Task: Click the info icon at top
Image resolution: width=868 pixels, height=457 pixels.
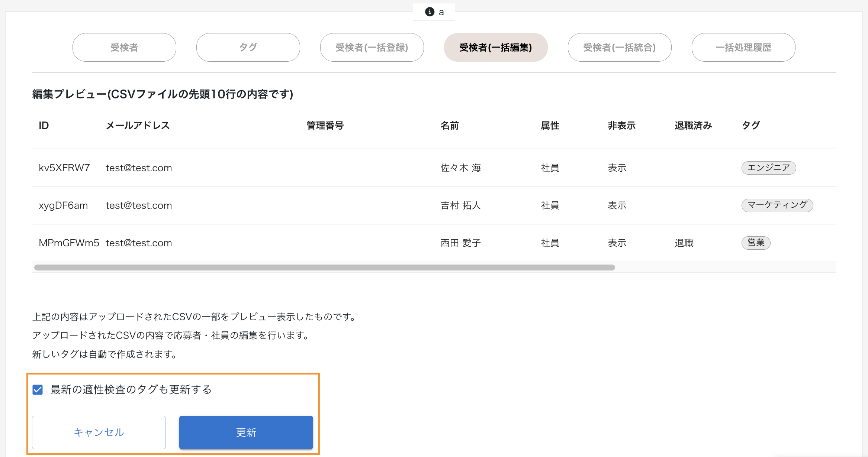Action: pyautogui.click(x=430, y=12)
